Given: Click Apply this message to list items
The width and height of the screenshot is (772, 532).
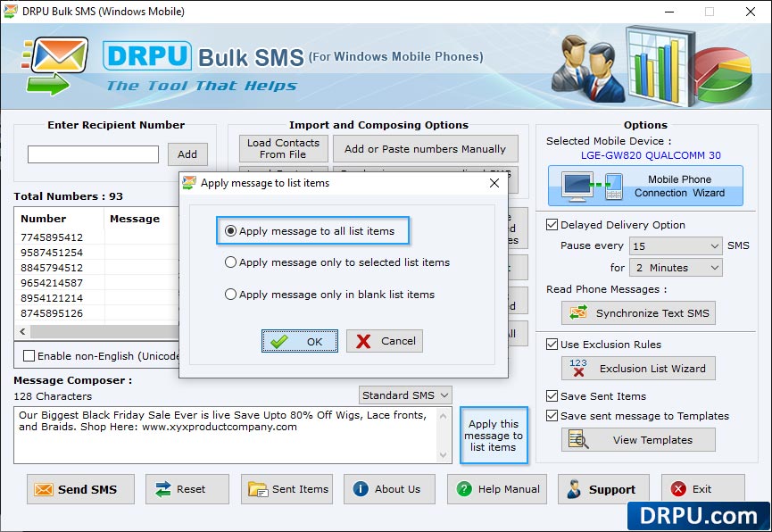Looking at the screenshot, I should [494, 436].
